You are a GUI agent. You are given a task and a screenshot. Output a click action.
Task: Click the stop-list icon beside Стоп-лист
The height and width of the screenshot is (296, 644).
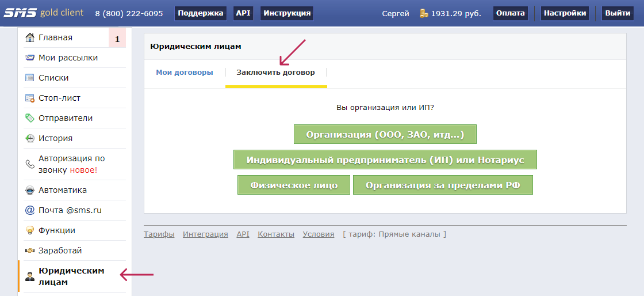coord(29,98)
